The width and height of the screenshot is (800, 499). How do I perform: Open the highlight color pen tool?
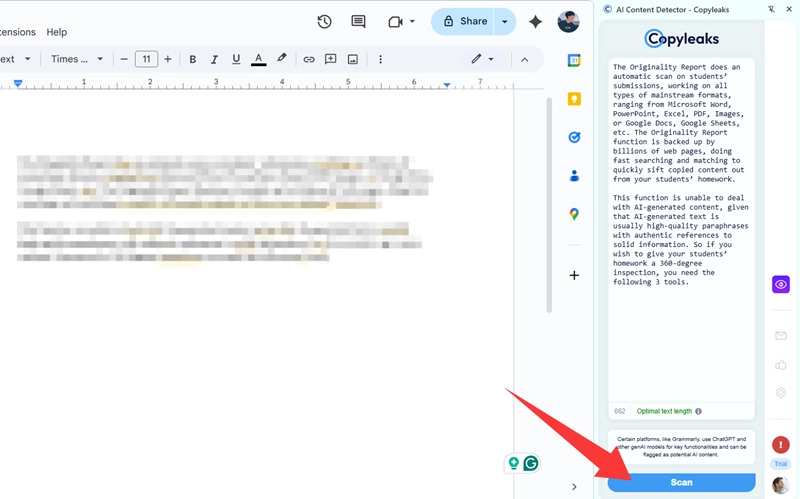pyautogui.click(x=281, y=58)
